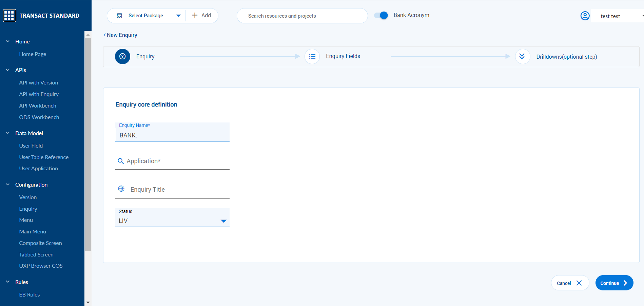Click the Search resources and projects field

(x=302, y=16)
